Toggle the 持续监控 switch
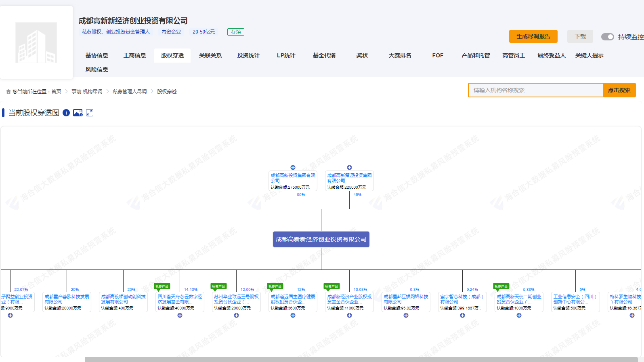644x362 pixels. pyautogui.click(x=607, y=37)
